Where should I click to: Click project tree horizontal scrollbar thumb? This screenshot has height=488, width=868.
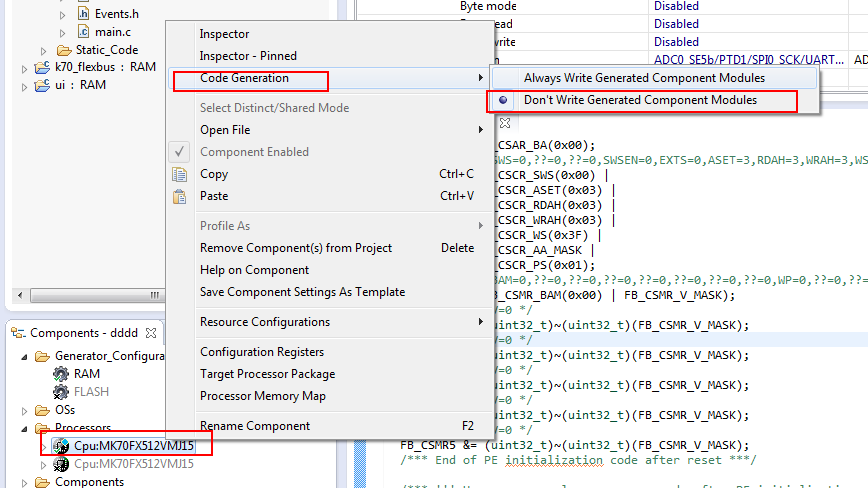pos(97,295)
